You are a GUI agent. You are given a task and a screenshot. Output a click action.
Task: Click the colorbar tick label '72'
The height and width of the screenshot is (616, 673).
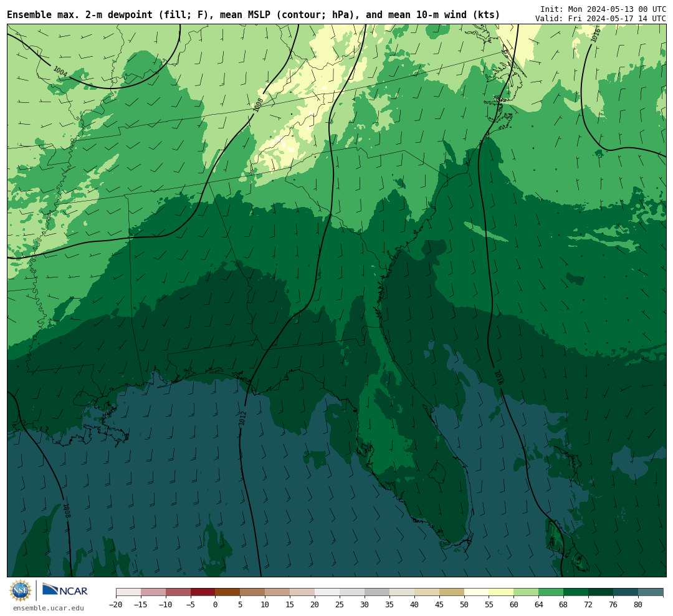[x=588, y=605]
